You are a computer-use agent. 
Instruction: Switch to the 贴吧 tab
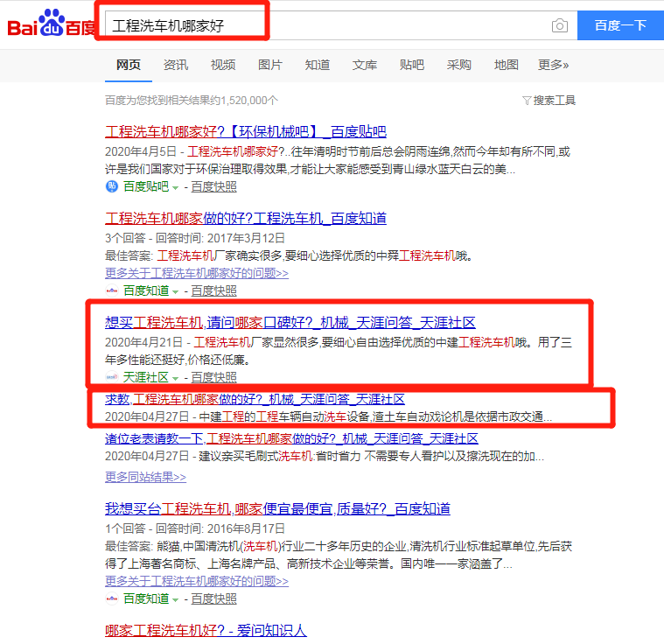click(x=412, y=65)
